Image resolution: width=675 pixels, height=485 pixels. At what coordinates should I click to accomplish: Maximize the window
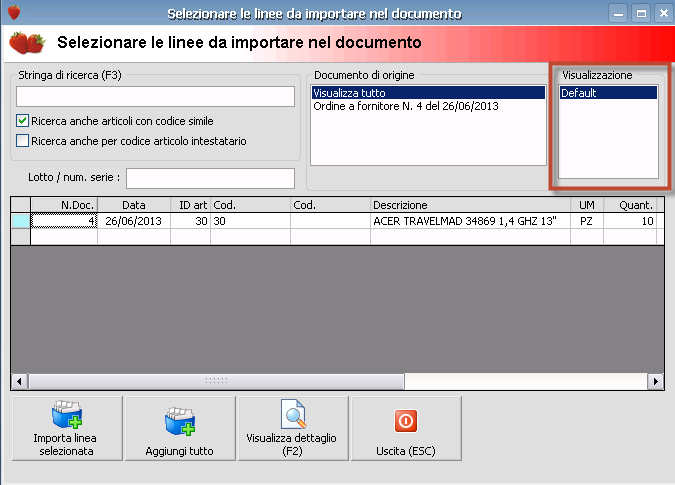(641, 13)
